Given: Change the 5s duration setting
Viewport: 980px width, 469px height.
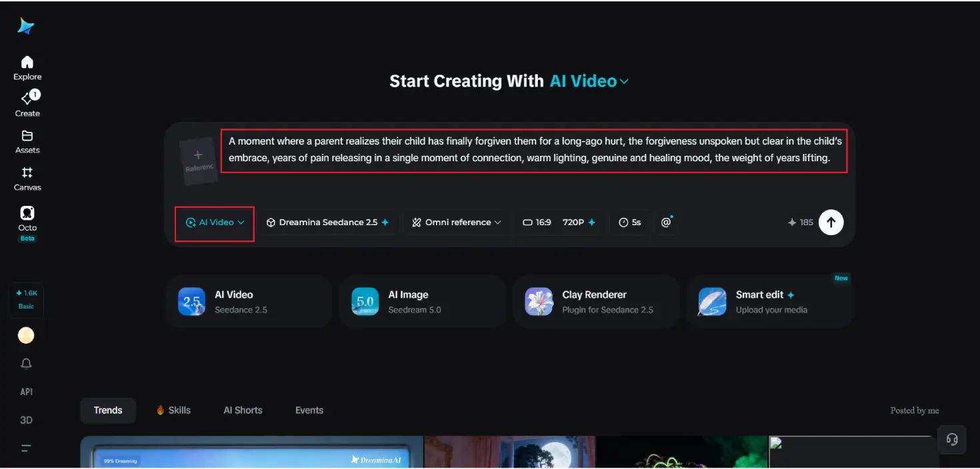Looking at the screenshot, I should (630, 223).
